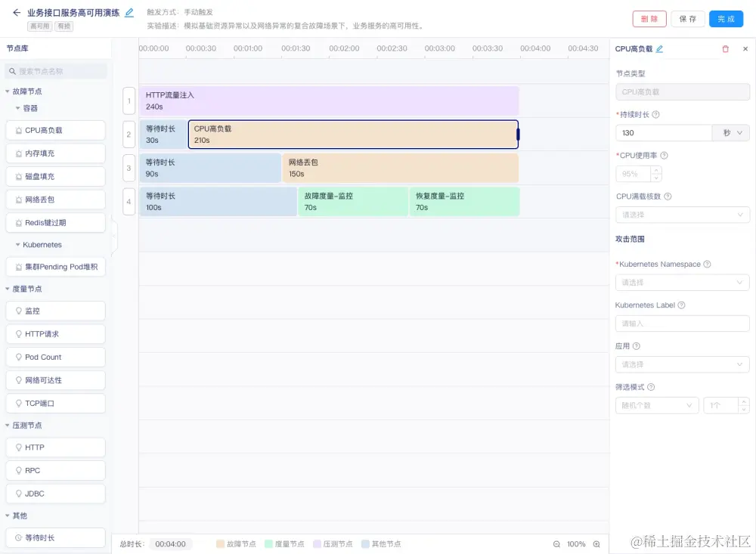Show the help tooltip beside CPU满载核数

[x=668, y=197]
